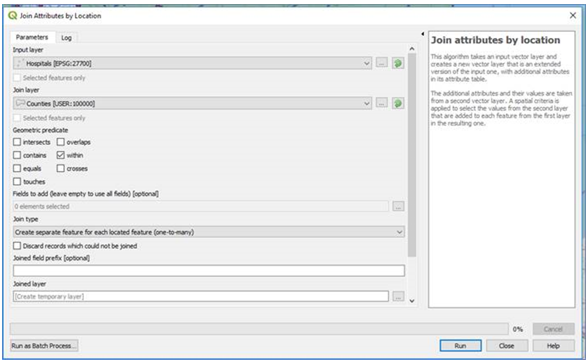Image resolution: width=588 pixels, height=364 pixels.
Task: Click the parameters vertical scrollbar thumb
Action: [412, 155]
